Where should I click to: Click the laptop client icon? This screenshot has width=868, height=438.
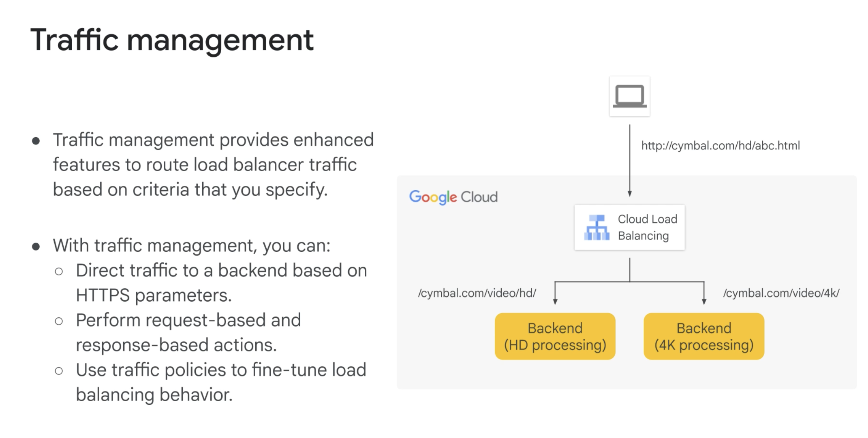(x=629, y=96)
